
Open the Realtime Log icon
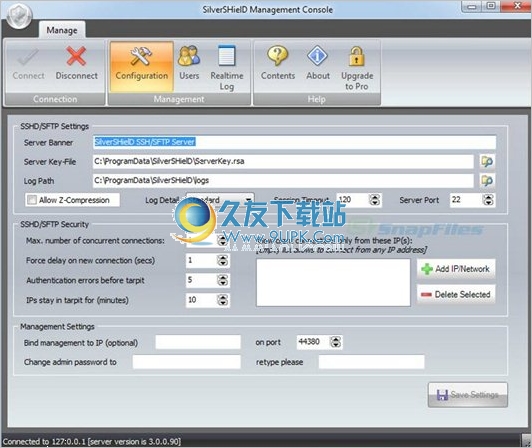pos(227,56)
